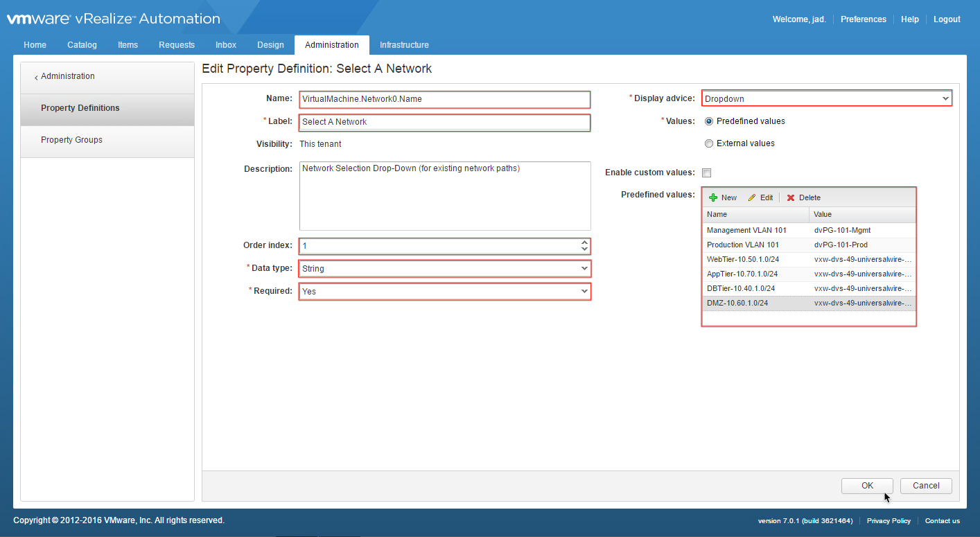Click the Order index field
This screenshot has width=980, height=537.
[439, 246]
